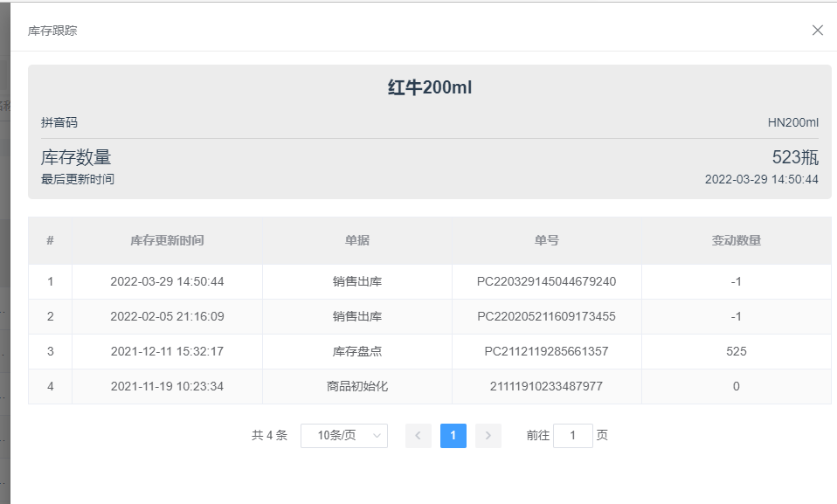Viewport: 837px width, 504px height.
Task: Click order number PC220205211609173455
Action: click(547, 316)
